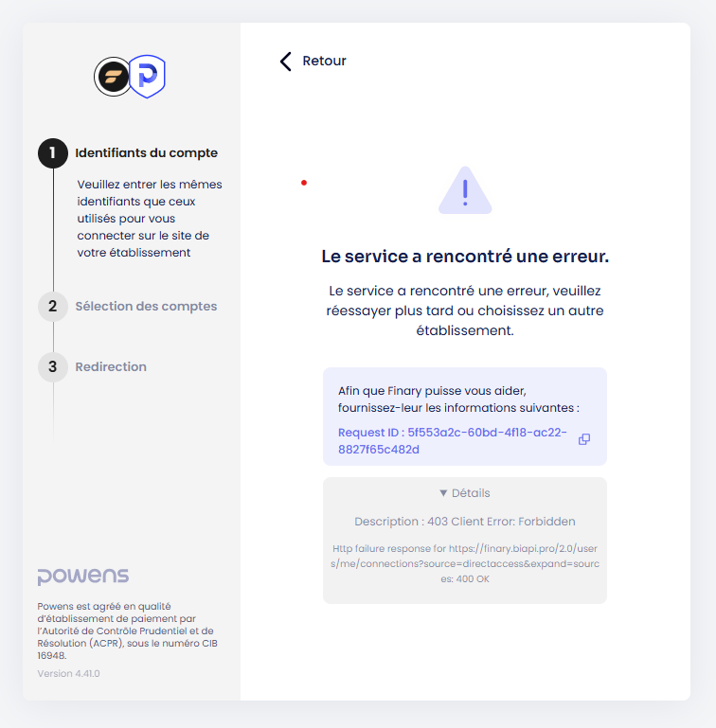Click the Version 4.41.0 label
The image size is (716, 728).
tap(69, 674)
